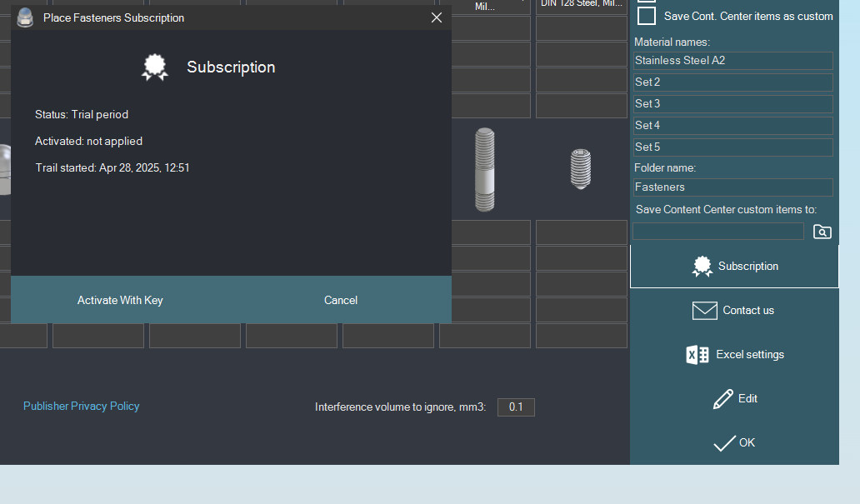
Task: Click the Edit pencil icon
Action: [x=723, y=399]
